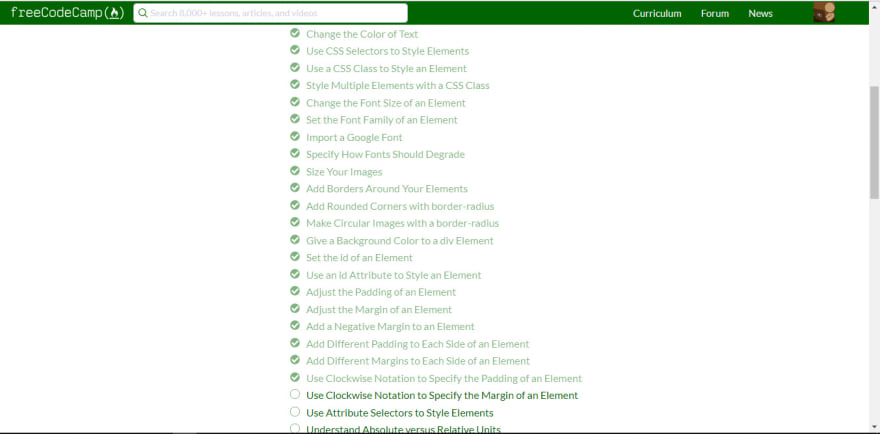Viewport: 880px width, 434px height.
Task: Click checkmark beside Set the id of an Element
Action: tap(295, 256)
